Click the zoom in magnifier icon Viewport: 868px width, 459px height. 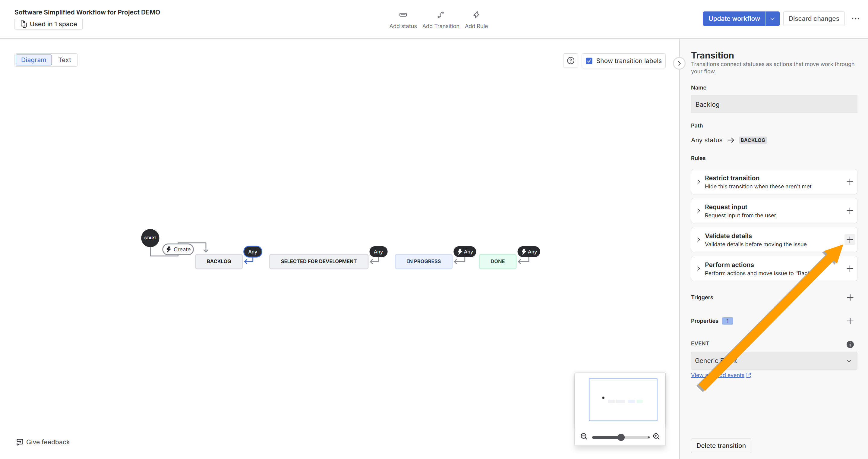656,436
